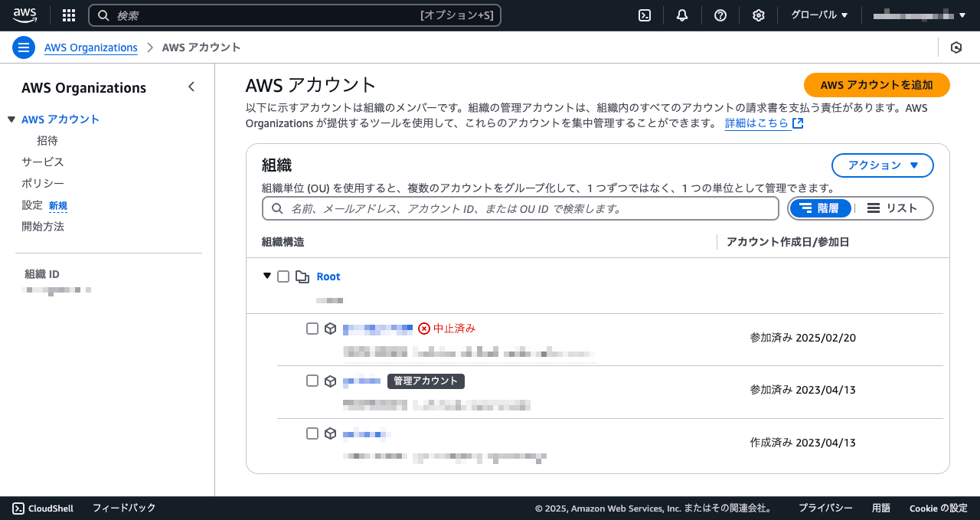Tick the Root checkbox
The height and width of the screenshot is (520, 980).
[x=283, y=276]
